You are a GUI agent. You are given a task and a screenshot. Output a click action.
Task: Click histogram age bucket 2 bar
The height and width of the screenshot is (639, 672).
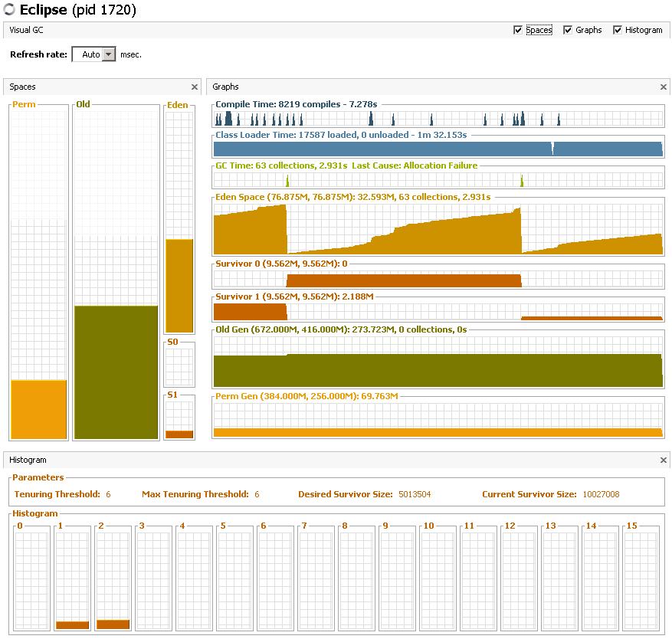(x=113, y=624)
